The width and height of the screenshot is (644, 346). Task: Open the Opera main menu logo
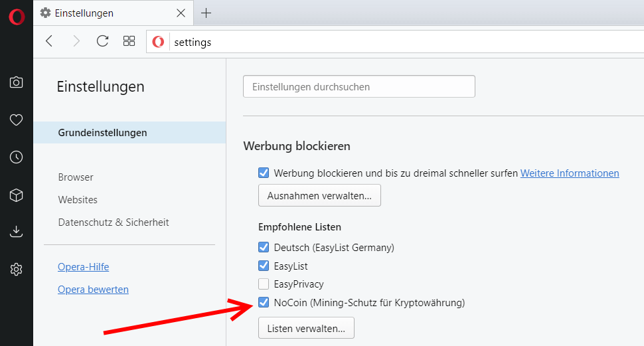17,17
